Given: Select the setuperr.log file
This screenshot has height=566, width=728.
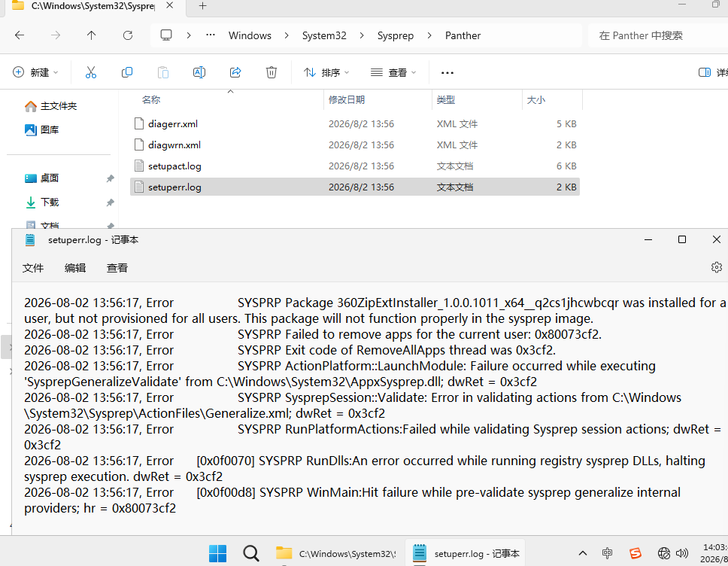Looking at the screenshot, I should (x=355, y=187).
